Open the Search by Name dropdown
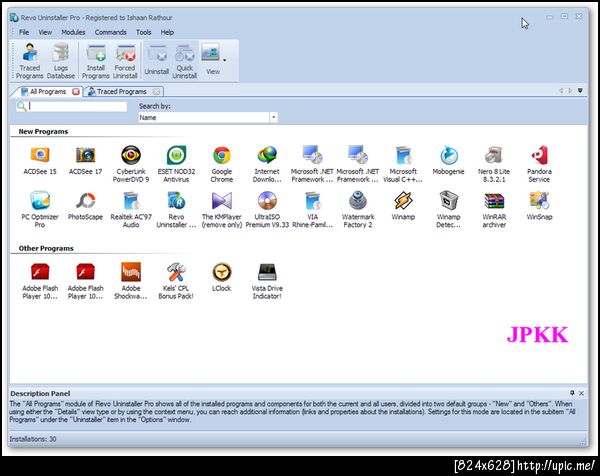The height and width of the screenshot is (476, 600). (273, 117)
